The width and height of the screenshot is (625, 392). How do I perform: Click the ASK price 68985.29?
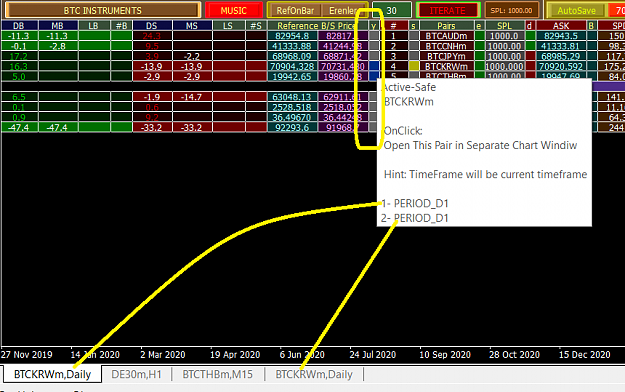[x=561, y=56]
